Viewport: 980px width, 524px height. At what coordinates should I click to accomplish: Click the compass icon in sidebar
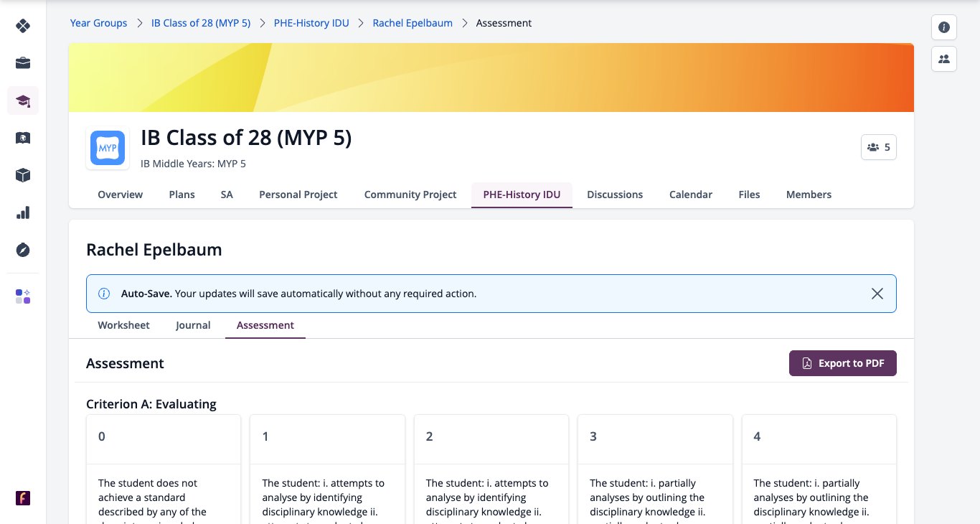[x=23, y=250]
